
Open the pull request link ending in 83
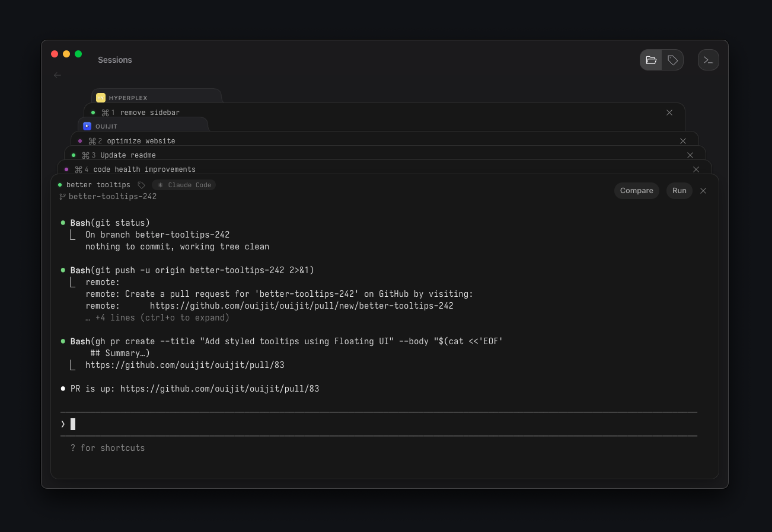(x=219, y=388)
